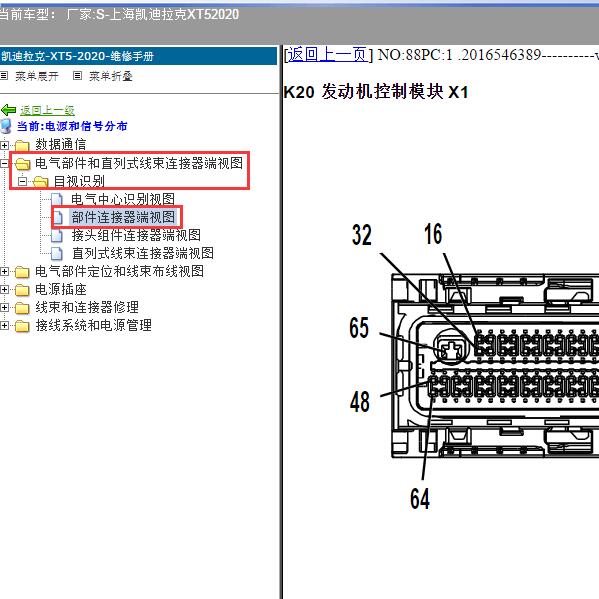Click the 返回上一页 link
Image resolution: width=599 pixels, height=599 pixels.
tap(328, 55)
